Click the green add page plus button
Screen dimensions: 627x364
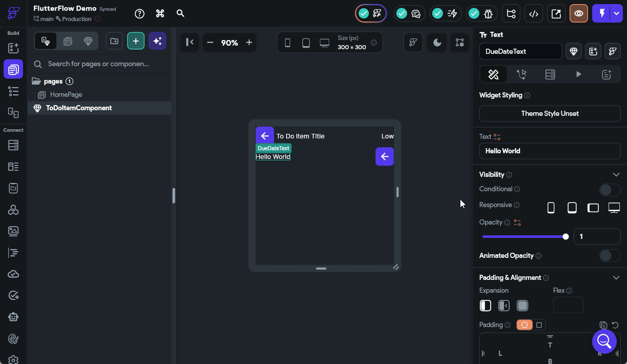[136, 41]
